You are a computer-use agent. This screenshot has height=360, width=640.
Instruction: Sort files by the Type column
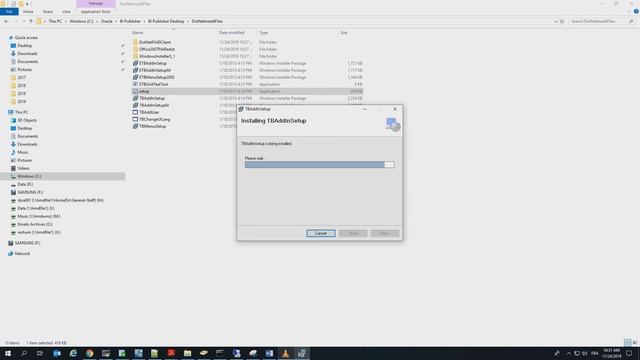click(264, 33)
